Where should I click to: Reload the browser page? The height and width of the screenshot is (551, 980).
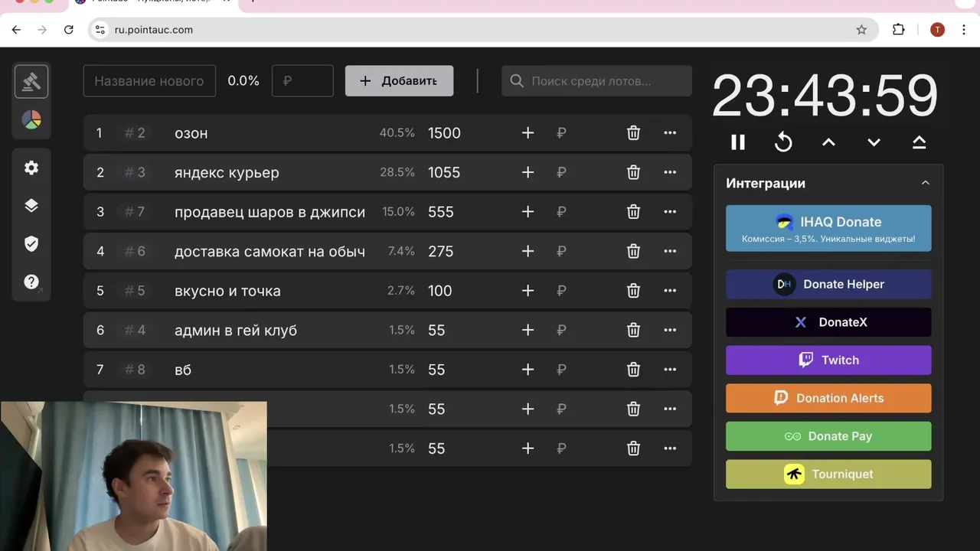[68, 30]
